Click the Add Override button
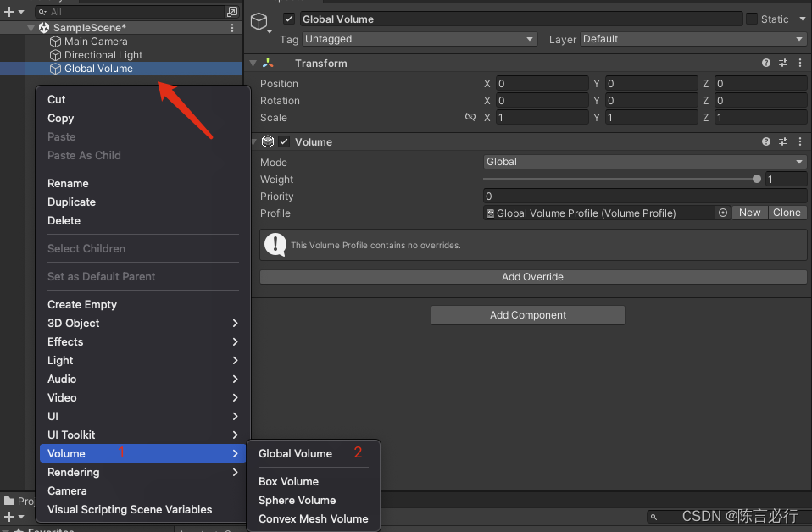The image size is (812, 532). tap(532, 277)
